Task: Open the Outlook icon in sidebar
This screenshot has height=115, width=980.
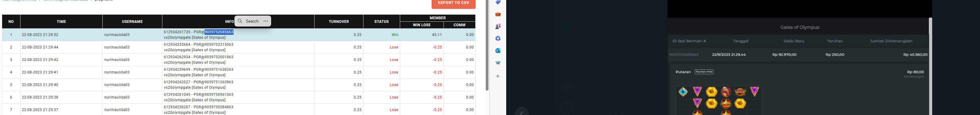Action: coord(498,50)
